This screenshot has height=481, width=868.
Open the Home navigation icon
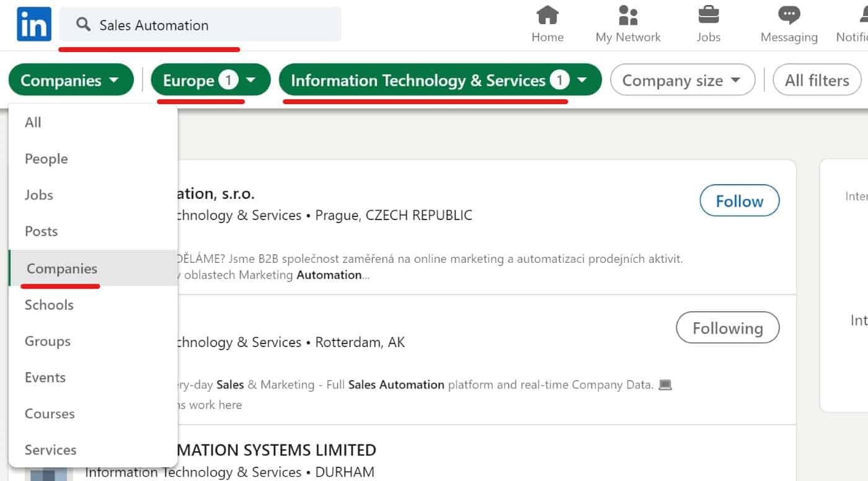click(547, 15)
